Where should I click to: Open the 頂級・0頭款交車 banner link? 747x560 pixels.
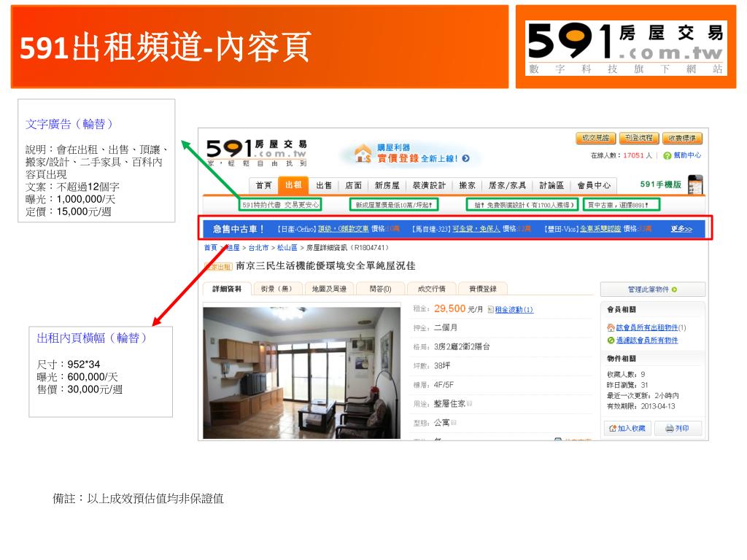pos(343,229)
